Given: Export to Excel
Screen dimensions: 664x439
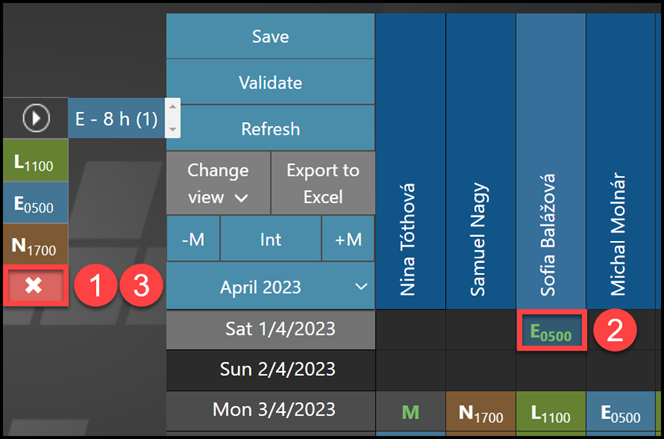Looking at the screenshot, I should [x=323, y=183].
